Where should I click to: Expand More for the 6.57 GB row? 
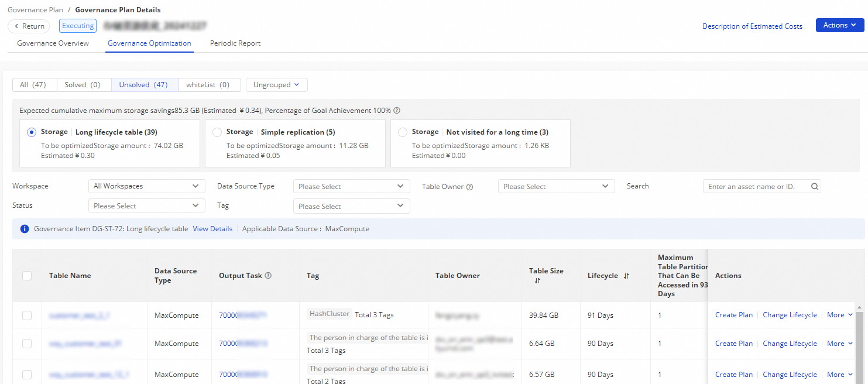pos(840,375)
